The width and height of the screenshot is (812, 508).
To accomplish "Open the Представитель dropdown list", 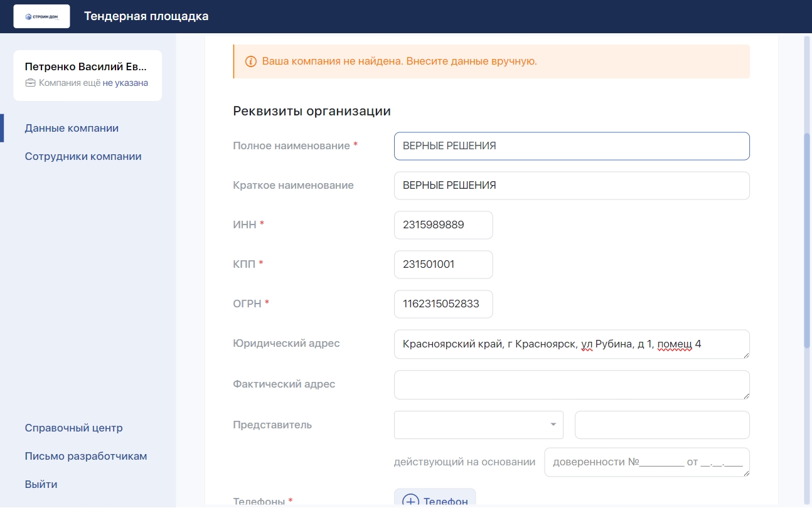I will [478, 425].
